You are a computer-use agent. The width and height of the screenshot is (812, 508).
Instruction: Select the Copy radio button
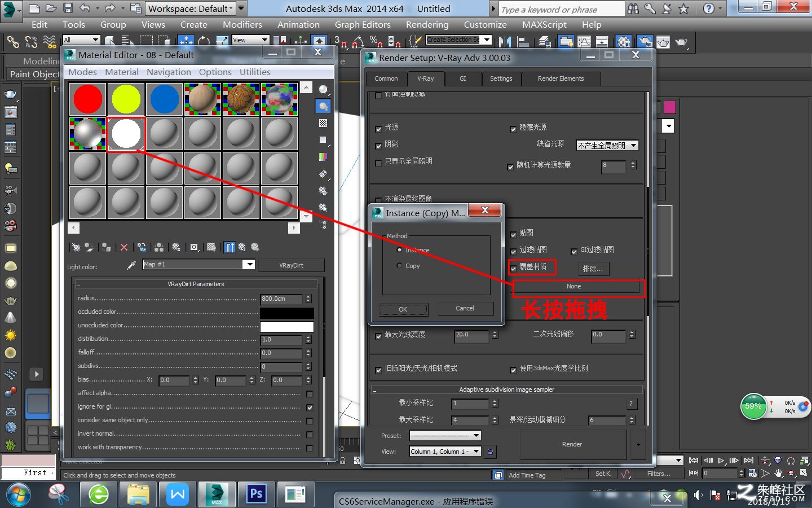tap(399, 266)
